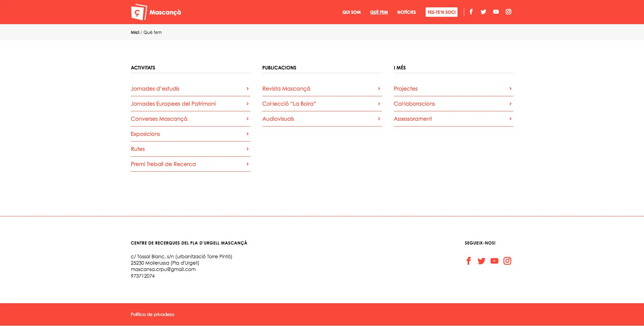This screenshot has width=644, height=326.
Task: Open Facebook icon in top header
Action: (x=471, y=12)
